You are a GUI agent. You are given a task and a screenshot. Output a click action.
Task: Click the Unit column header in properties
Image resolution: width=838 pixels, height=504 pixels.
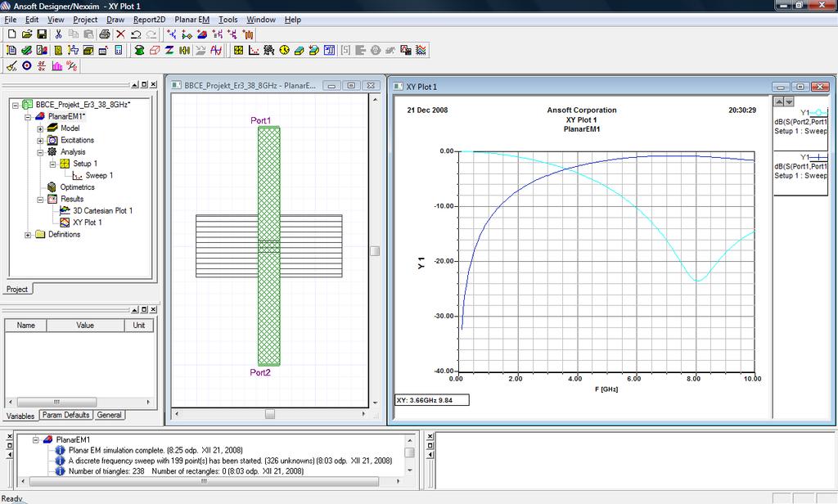[139, 325]
